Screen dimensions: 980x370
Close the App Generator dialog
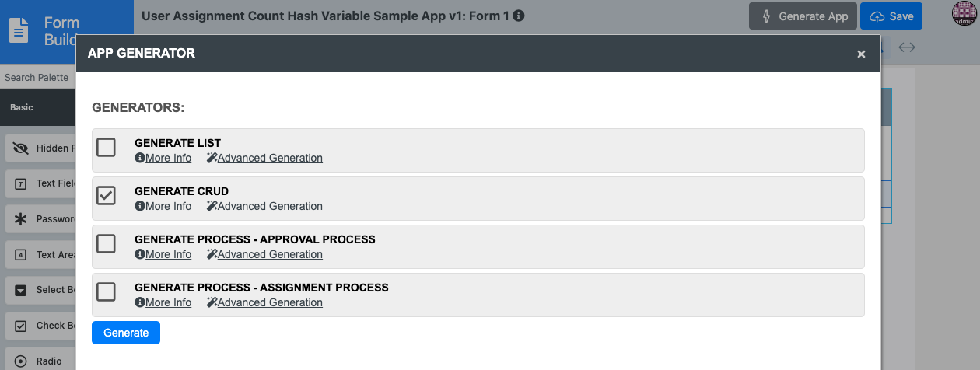point(861,54)
